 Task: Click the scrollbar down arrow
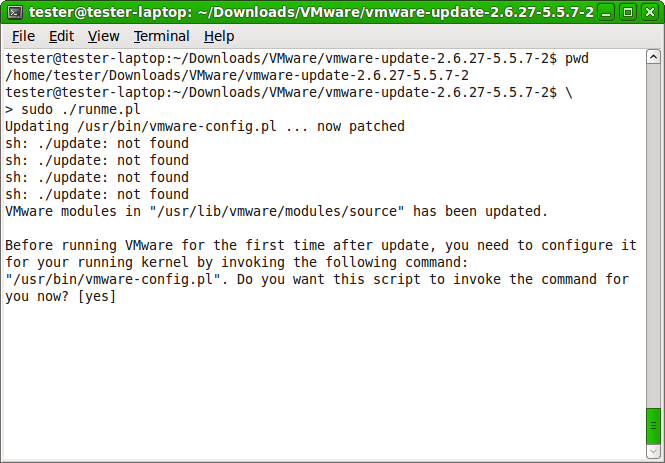click(x=653, y=451)
